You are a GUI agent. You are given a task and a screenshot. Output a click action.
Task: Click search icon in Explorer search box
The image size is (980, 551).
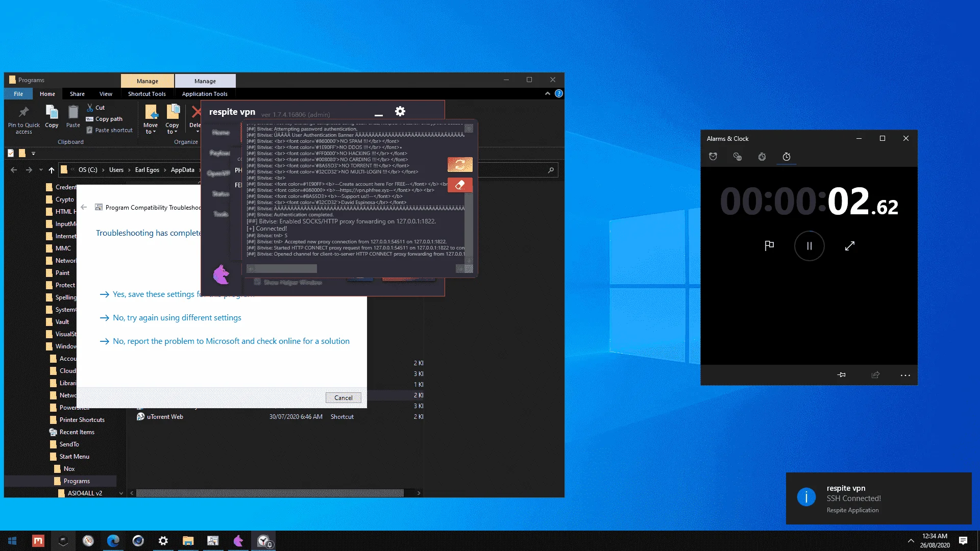tap(551, 170)
